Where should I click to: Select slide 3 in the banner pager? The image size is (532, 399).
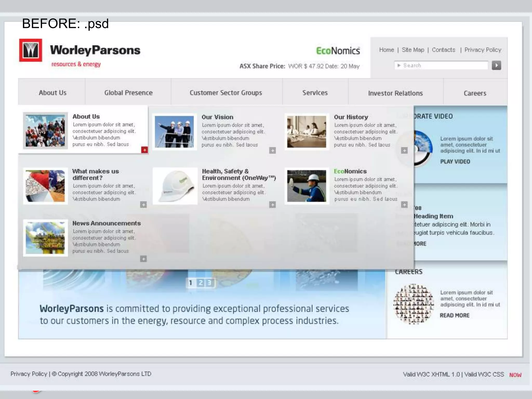point(209,283)
